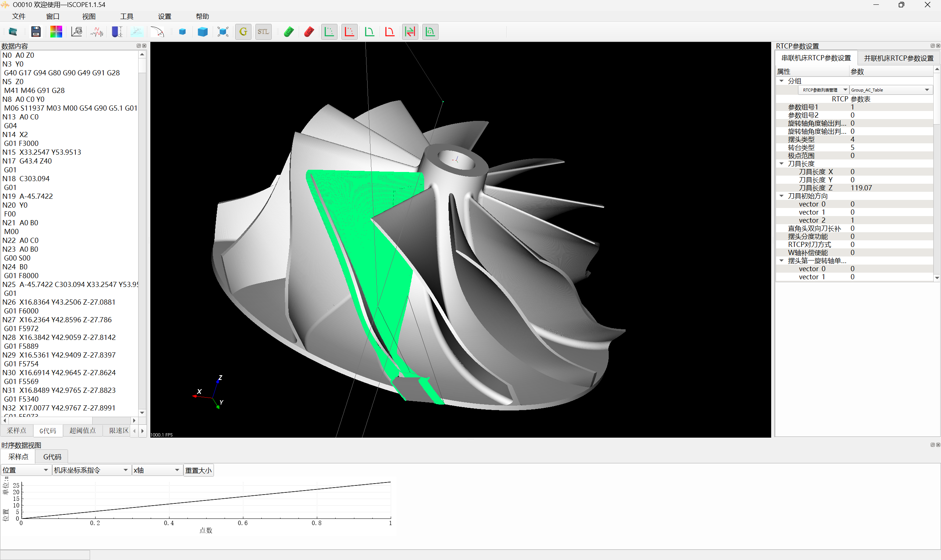Viewport: 941px width, 560px height.
Task: Open the 视图 menu
Action: [89, 16]
